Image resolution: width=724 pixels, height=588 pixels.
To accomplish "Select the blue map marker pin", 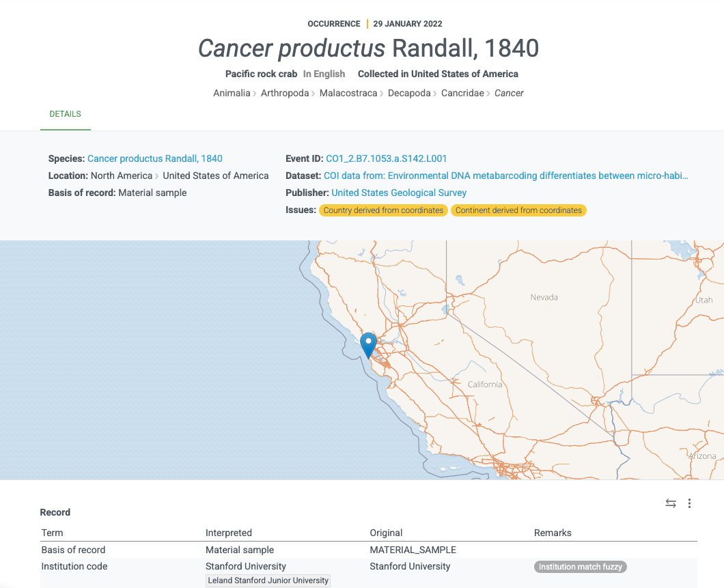I will [367, 343].
